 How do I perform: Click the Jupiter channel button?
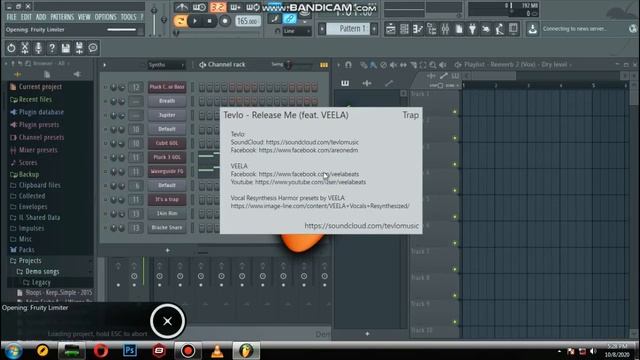pos(167,116)
